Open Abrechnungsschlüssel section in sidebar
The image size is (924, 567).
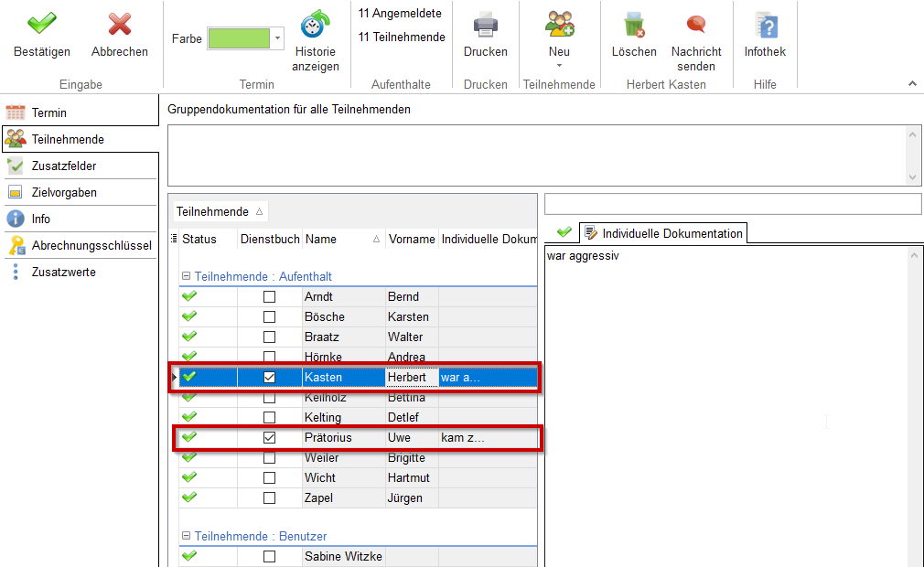click(x=91, y=246)
